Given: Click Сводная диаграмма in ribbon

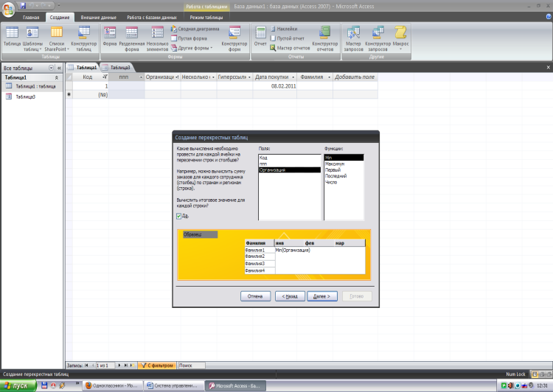Looking at the screenshot, I should [195, 29].
